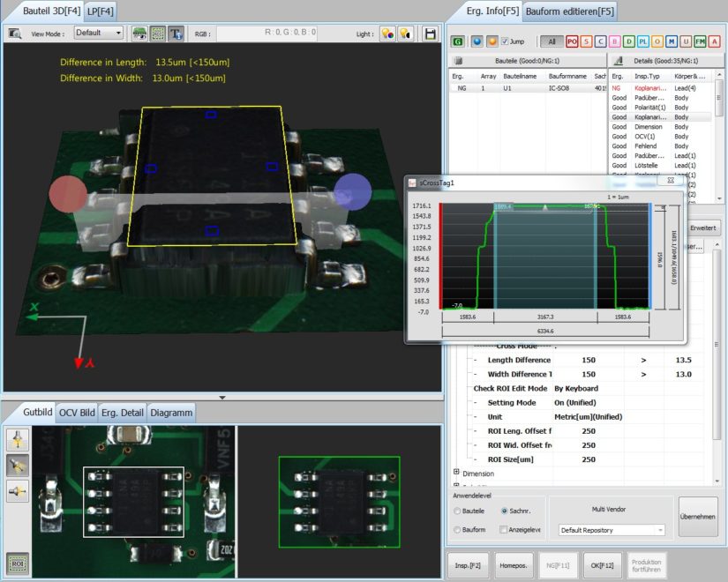Click the blue sphere icon
This screenshot has width=728, height=582.
(x=477, y=41)
